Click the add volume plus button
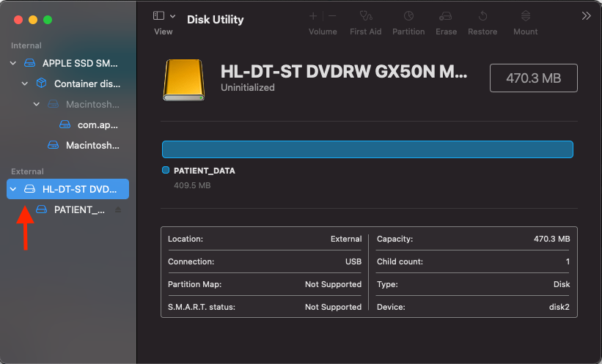The image size is (602, 364). 314,16
